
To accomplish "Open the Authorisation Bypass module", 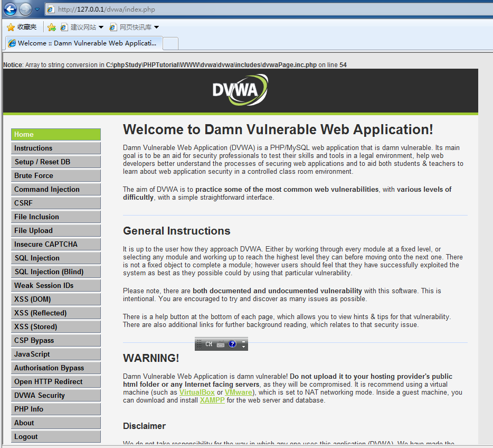I will (56, 368).
